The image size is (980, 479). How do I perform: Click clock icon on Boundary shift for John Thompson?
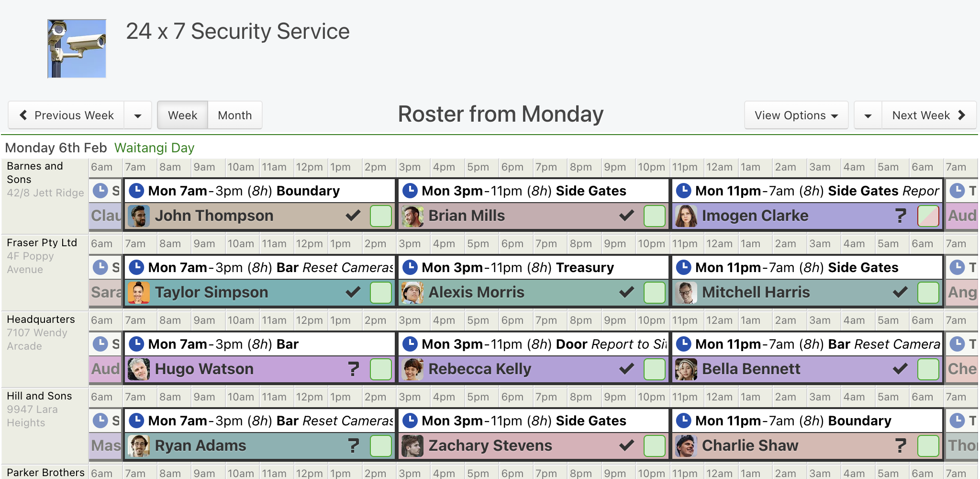136,191
